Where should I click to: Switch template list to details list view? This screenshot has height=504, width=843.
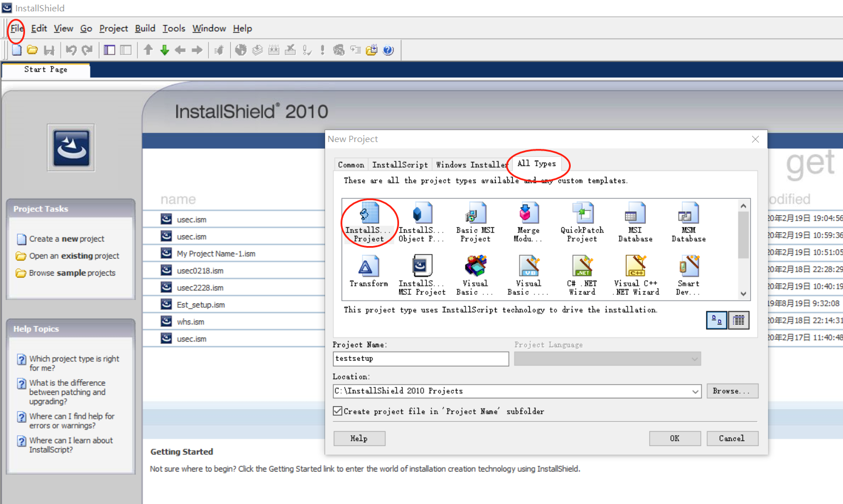[x=738, y=320]
